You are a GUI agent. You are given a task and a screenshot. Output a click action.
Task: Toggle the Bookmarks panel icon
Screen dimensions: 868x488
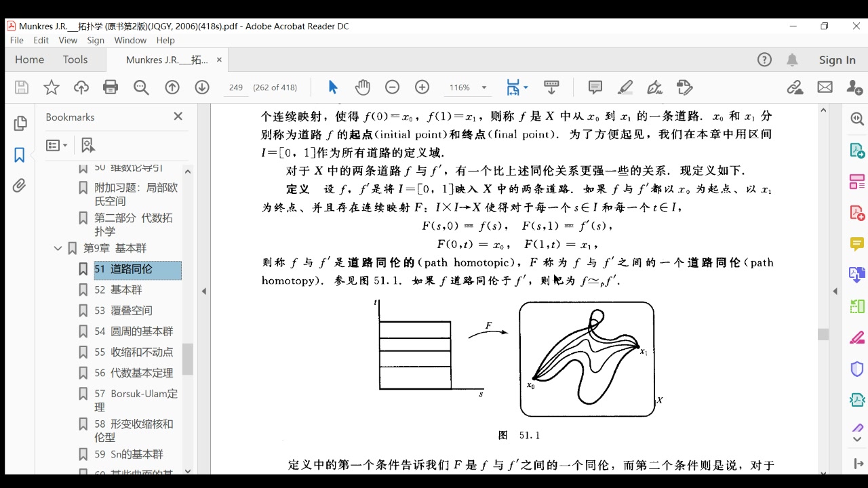(x=20, y=155)
